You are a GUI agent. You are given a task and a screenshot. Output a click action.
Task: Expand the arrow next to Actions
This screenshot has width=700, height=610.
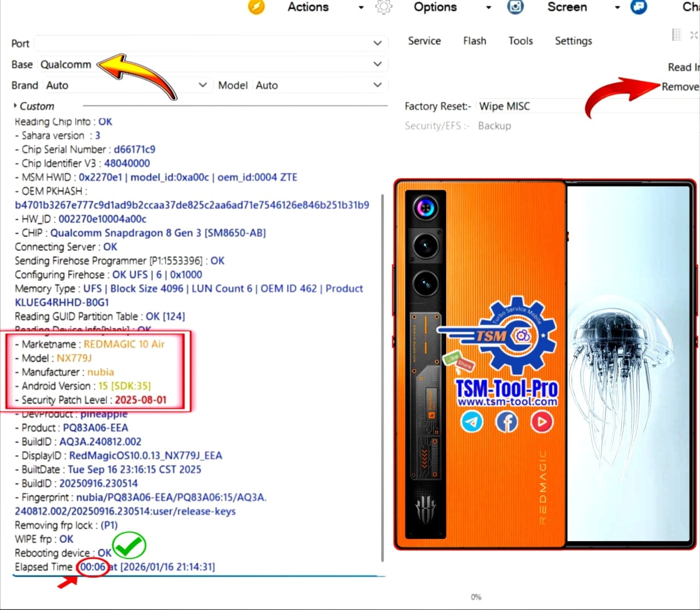(x=361, y=8)
